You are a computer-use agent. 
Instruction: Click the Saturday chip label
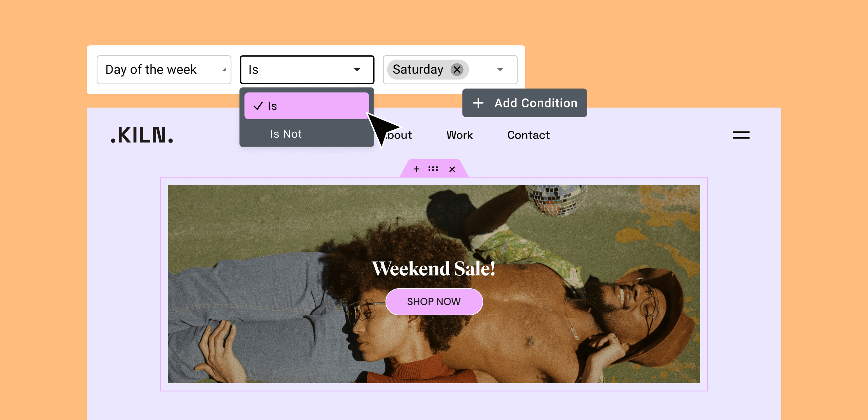pyautogui.click(x=418, y=70)
